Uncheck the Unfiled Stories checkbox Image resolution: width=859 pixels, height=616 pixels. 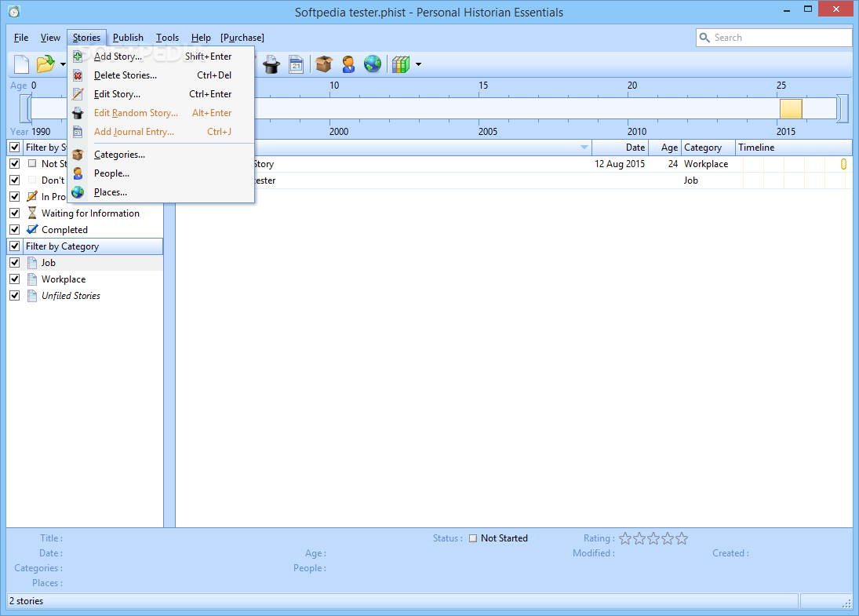tap(15, 295)
